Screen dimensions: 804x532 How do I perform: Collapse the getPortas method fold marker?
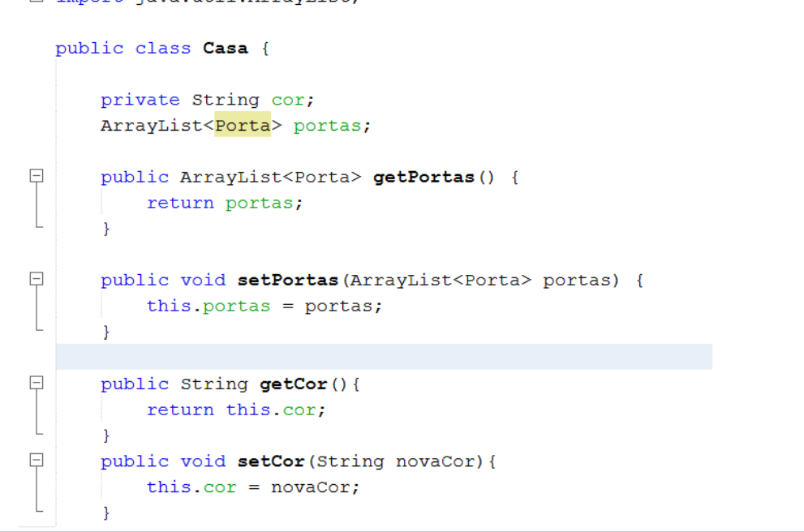tap(37, 176)
